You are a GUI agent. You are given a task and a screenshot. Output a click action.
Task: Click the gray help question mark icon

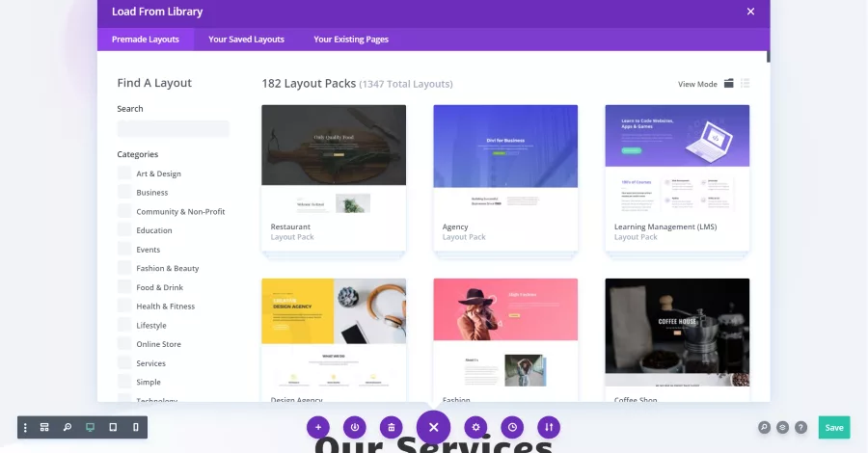800,428
